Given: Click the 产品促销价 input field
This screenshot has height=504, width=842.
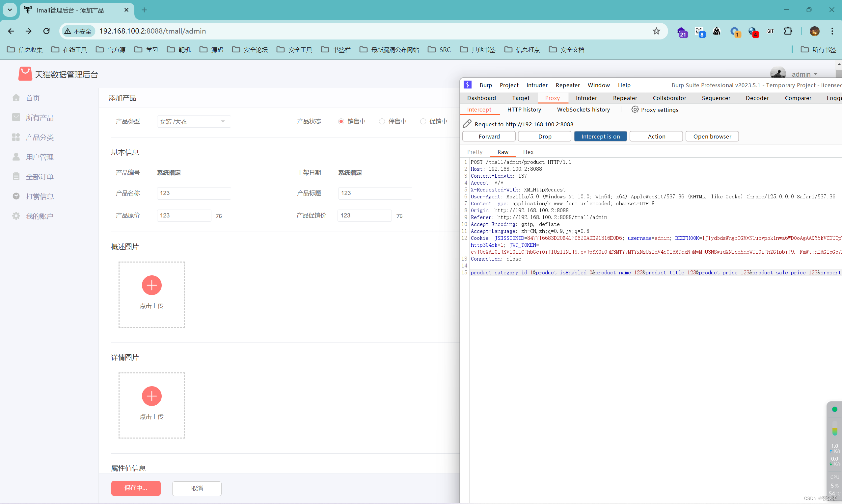Looking at the screenshot, I should coord(365,215).
